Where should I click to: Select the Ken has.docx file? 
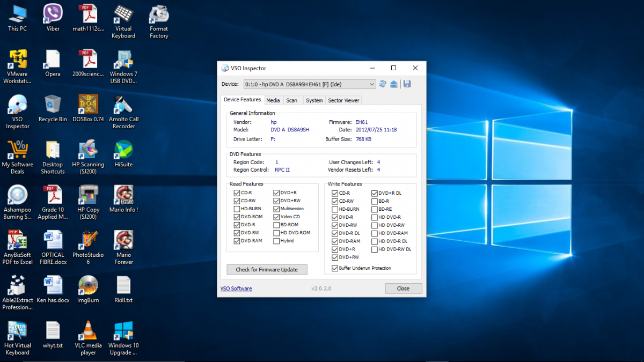(53, 290)
